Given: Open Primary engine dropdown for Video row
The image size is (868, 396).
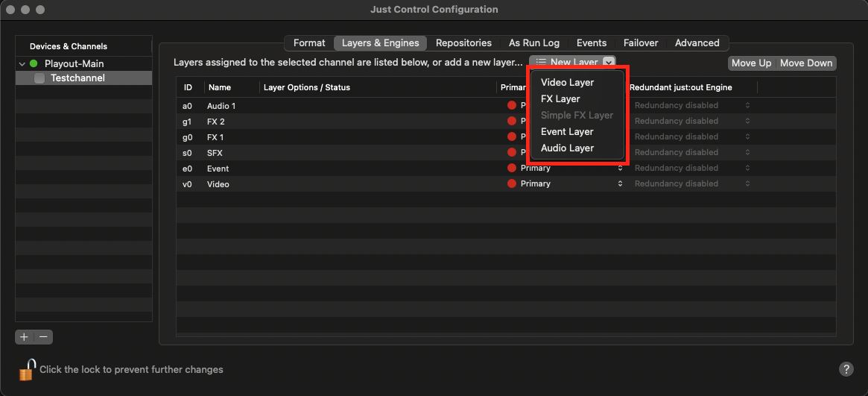Looking at the screenshot, I should click(620, 184).
